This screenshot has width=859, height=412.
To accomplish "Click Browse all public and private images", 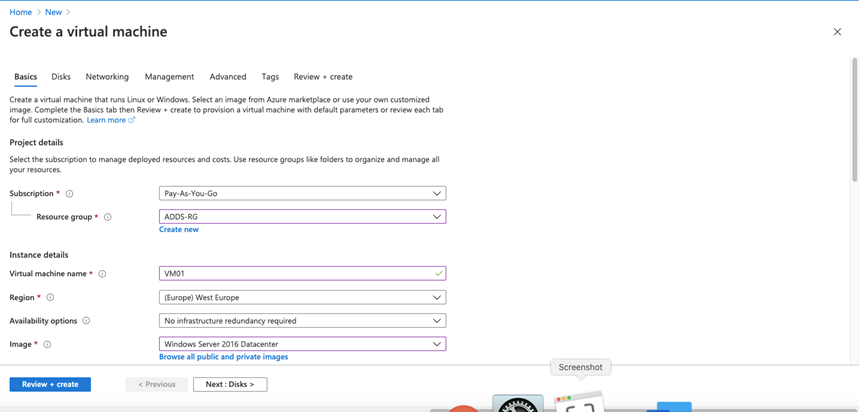I will tap(224, 357).
